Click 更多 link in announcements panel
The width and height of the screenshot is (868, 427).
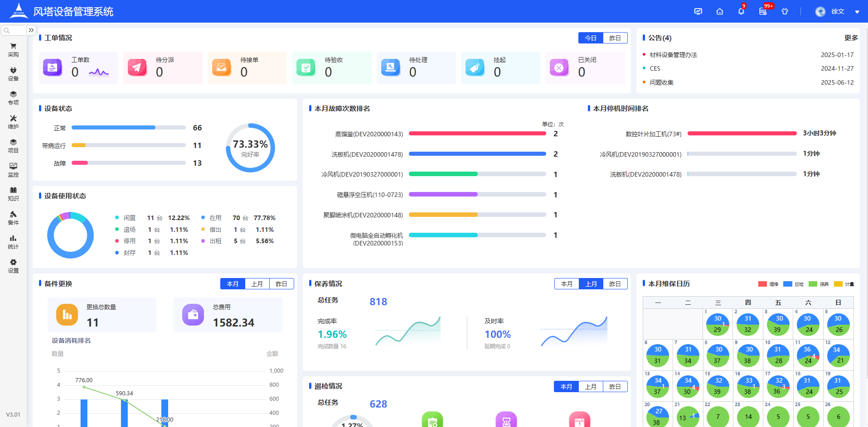coord(851,38)
